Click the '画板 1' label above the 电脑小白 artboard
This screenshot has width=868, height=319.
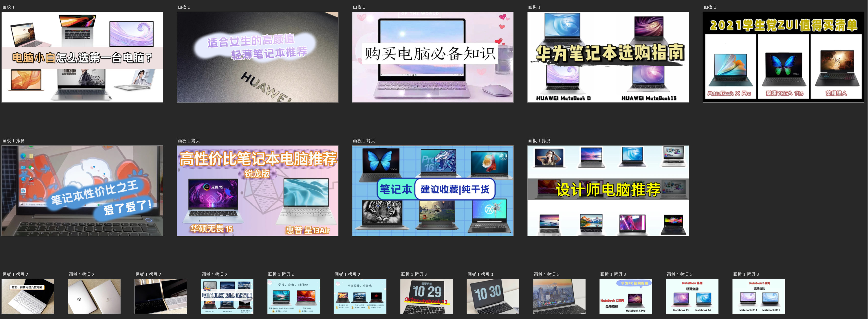pos(8,7)
